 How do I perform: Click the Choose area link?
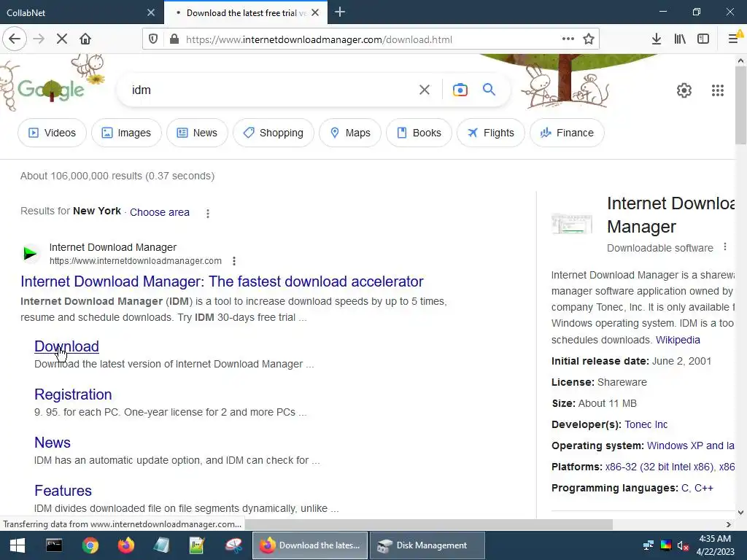(160, 212)
